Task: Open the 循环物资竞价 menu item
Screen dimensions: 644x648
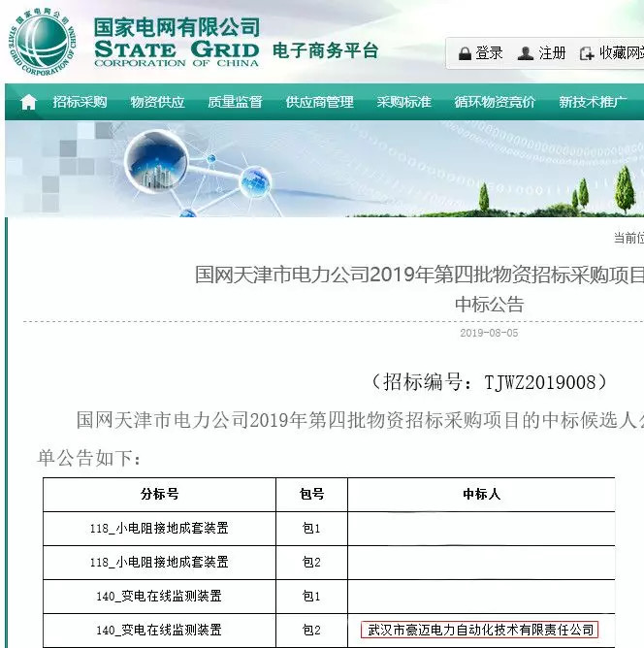Action: coord(495,102)
